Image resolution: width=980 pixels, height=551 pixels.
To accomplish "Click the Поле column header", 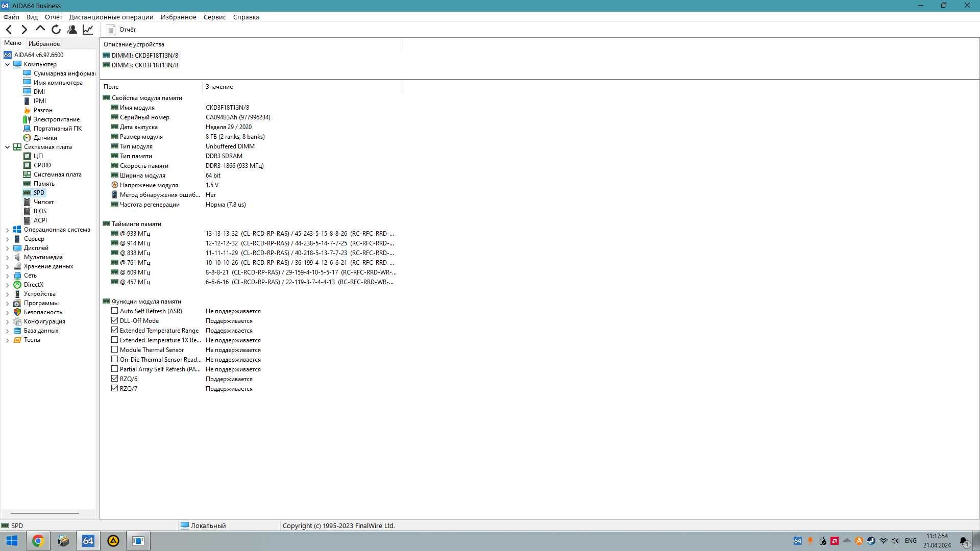I will 151,87.
